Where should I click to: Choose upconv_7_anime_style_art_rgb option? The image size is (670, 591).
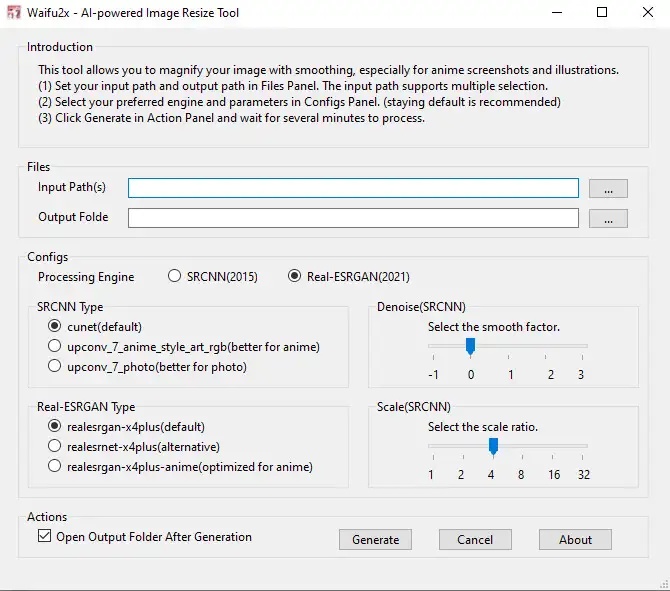click(x=56, y=347)
